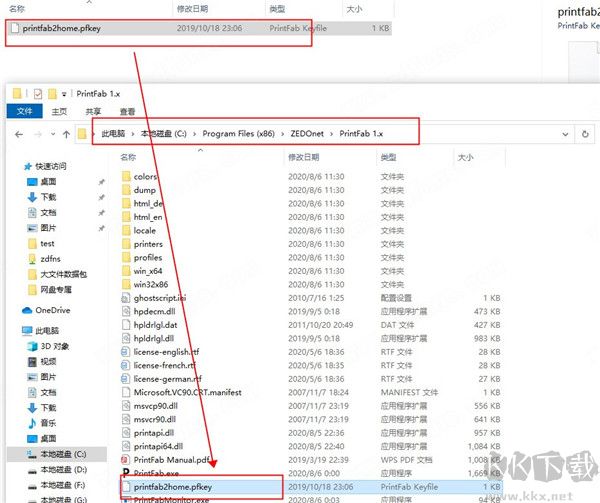
Task: Open the recent locations dropdown arrow
Action: coord(53,134)
